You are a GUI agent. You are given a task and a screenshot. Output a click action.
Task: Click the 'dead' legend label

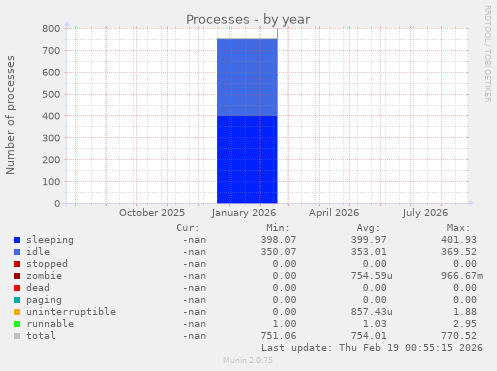(x=38, y=288)
